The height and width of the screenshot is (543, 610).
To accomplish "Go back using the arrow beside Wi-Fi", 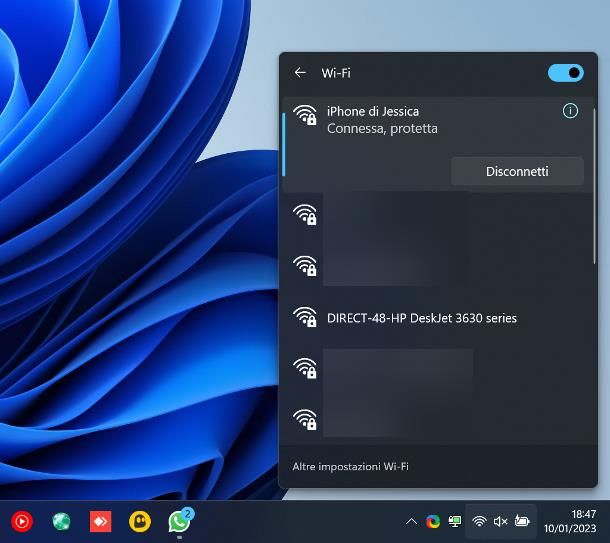I will [x=300, y=73].
